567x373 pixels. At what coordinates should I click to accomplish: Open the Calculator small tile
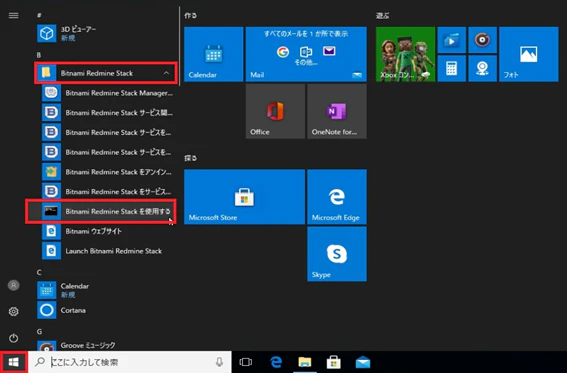pyautogui.click(x=452, y=68)
